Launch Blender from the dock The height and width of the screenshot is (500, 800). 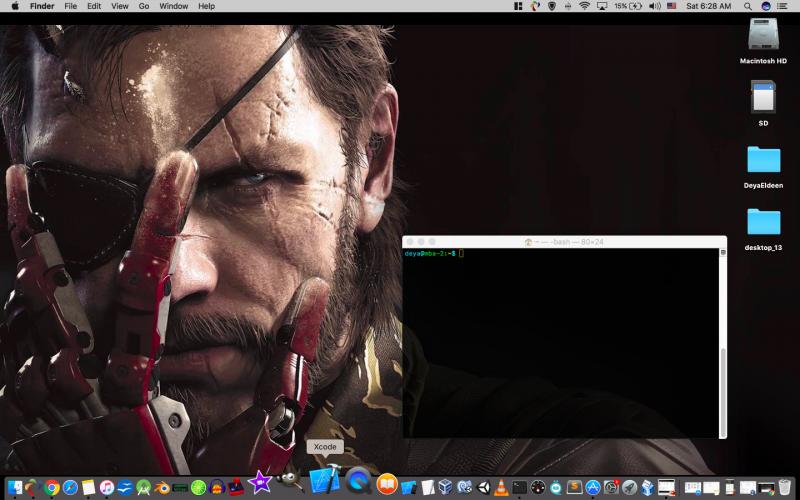(x=162, y=488)
